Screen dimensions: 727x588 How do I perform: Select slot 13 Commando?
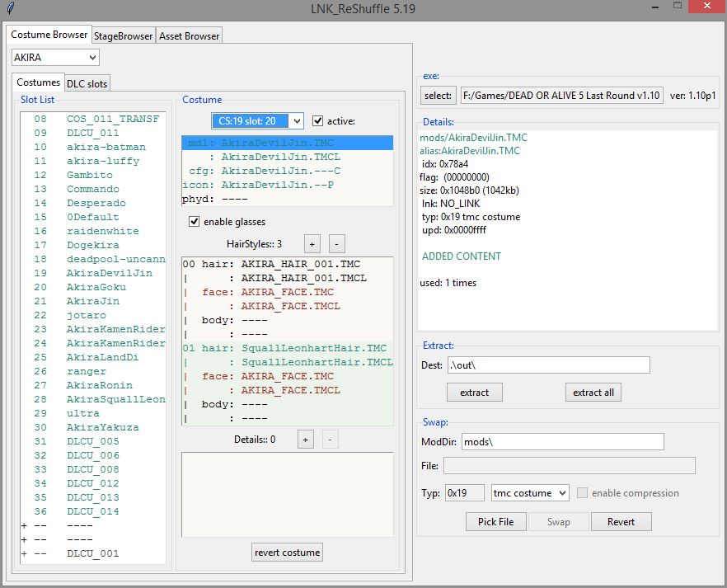coord(92,189)
